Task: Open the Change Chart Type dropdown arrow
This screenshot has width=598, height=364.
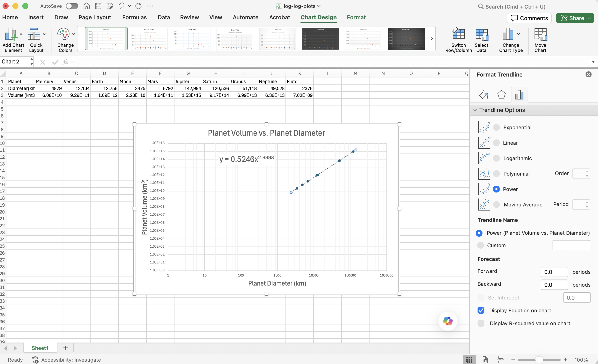Action: click(518, 34)
